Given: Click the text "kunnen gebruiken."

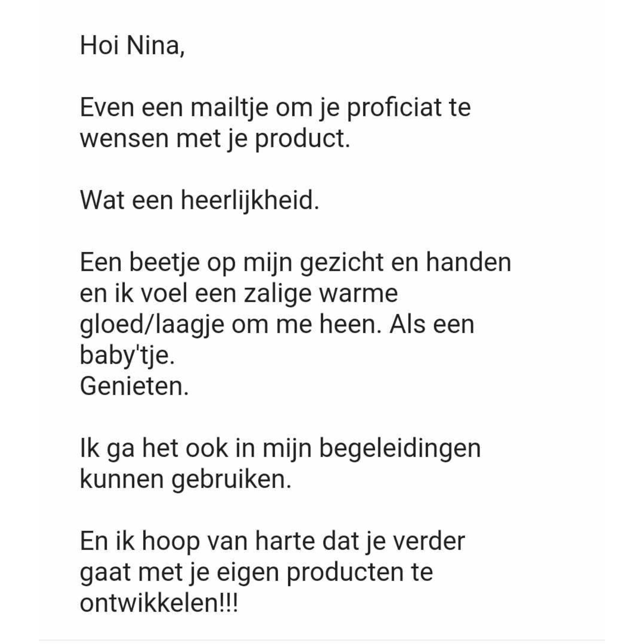Looking at the screenshot, I should pos(186,479).
